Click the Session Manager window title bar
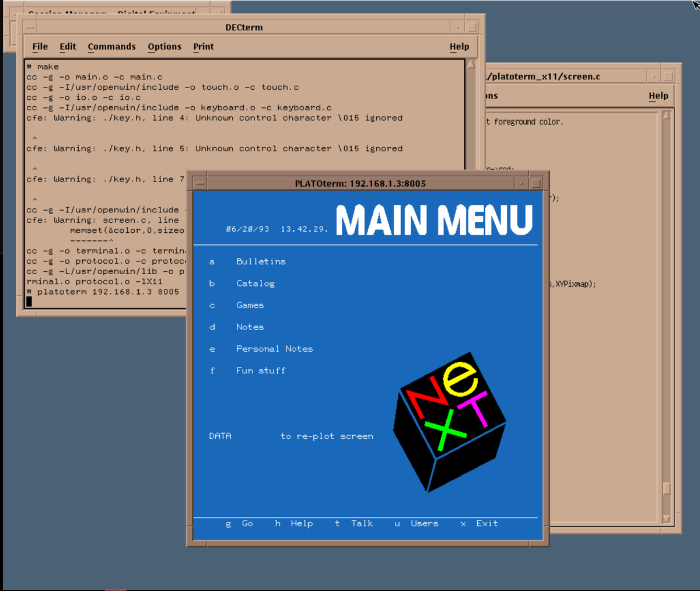Viewport: 700px width, 591px height. click(112, 12)
